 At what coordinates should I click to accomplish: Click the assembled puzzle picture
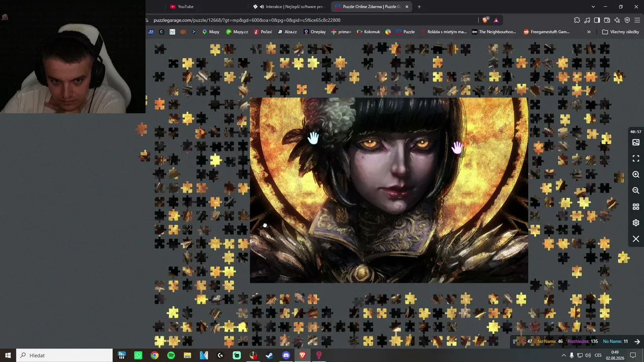click(x=389, y=190)
